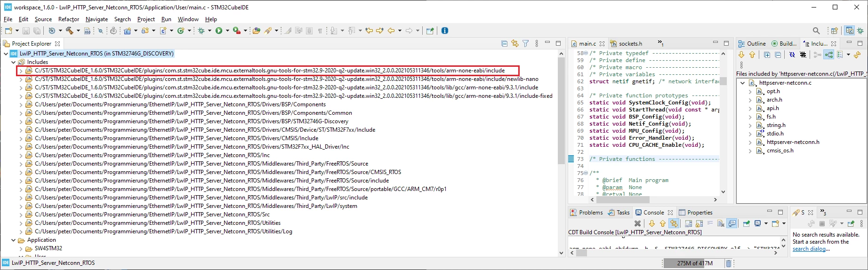The width and height of the screenshot is (868, 270).
Task: Collapse the Includes tree node
Action: point(13,62)
